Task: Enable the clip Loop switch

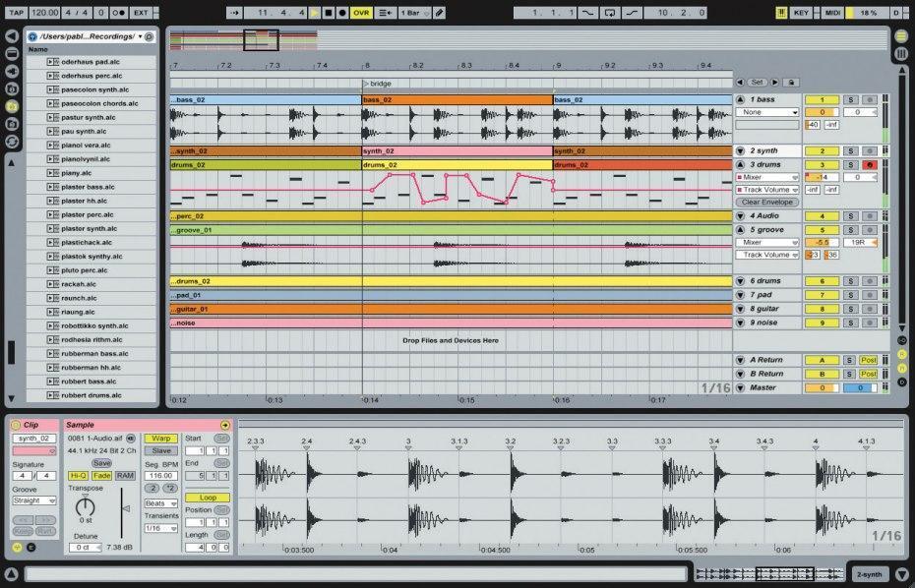Action: tap(208, 498)
